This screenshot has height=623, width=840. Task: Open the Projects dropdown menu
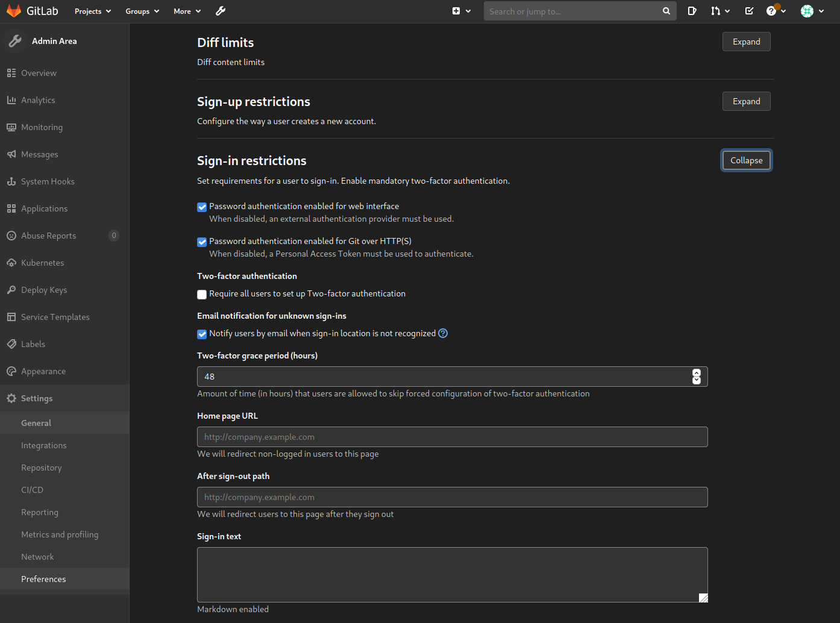93,11
